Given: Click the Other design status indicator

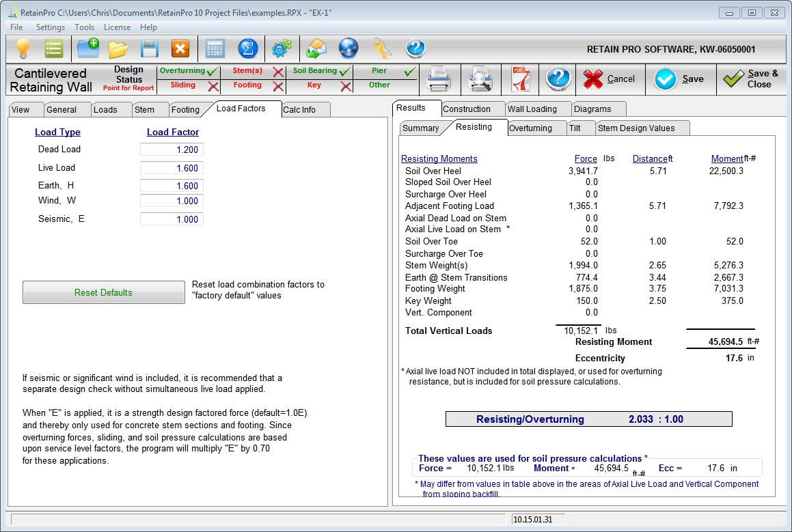Looking at the screenshot, I should [386, 86].
